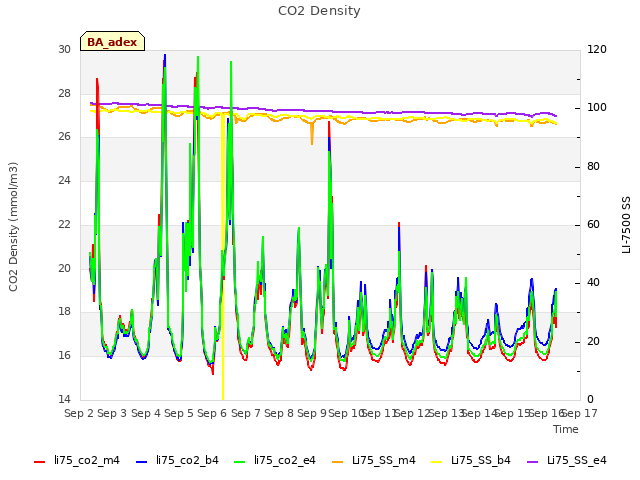Screen dimensions: 640x480
Task: Click the li75_co2_m4 legend entry
Action: point(77,461)
